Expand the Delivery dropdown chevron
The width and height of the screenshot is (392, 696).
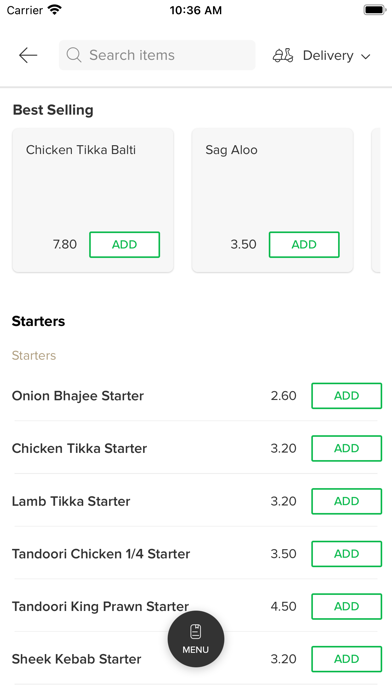pos(365,56)
